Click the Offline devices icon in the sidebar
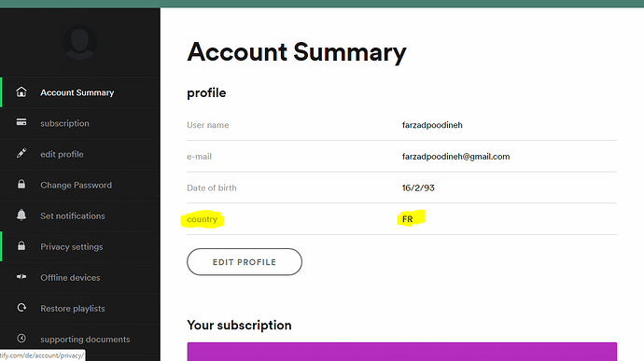Viewport: 644px width, 361px height. pos(21,277)
